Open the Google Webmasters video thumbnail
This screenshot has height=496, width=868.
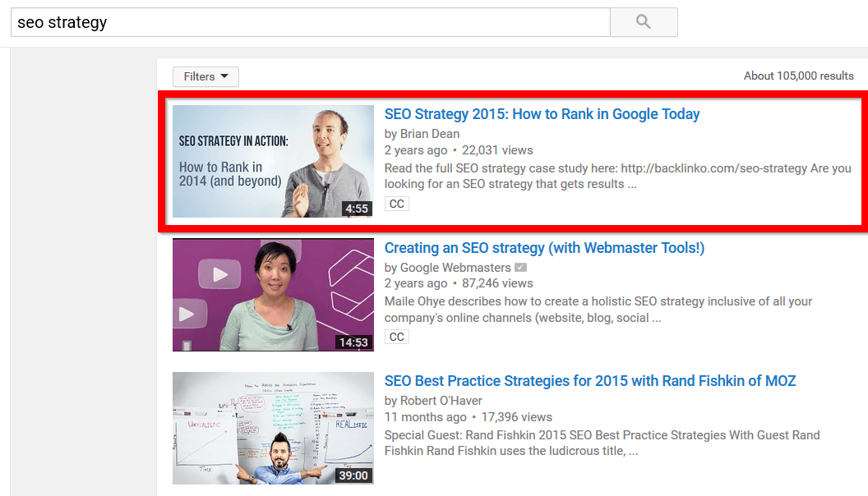click(x=273, y=295)
